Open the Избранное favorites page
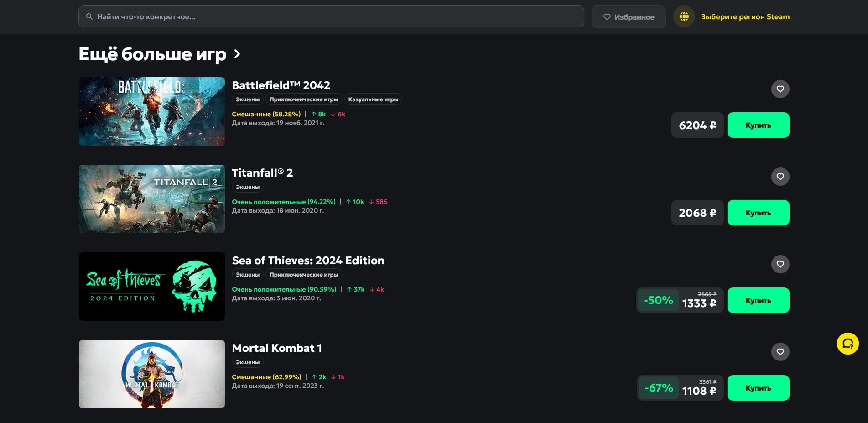868x423 pixels. click(x=629, y=17)
